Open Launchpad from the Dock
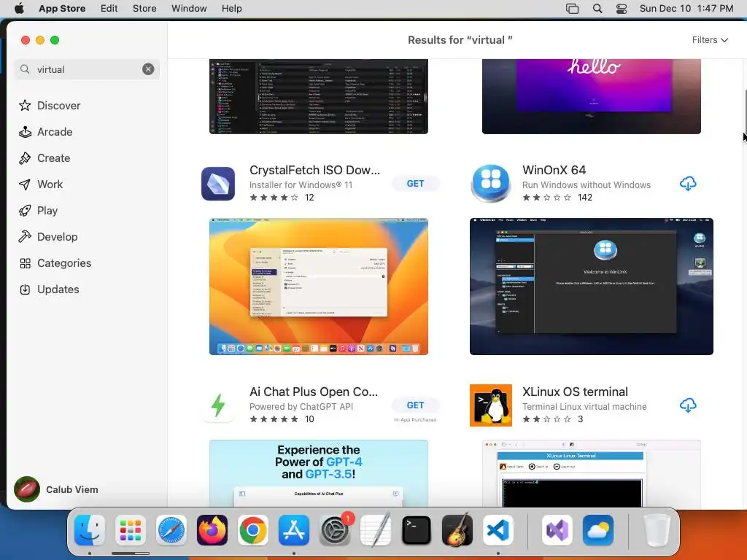 (x=131, y=530)
